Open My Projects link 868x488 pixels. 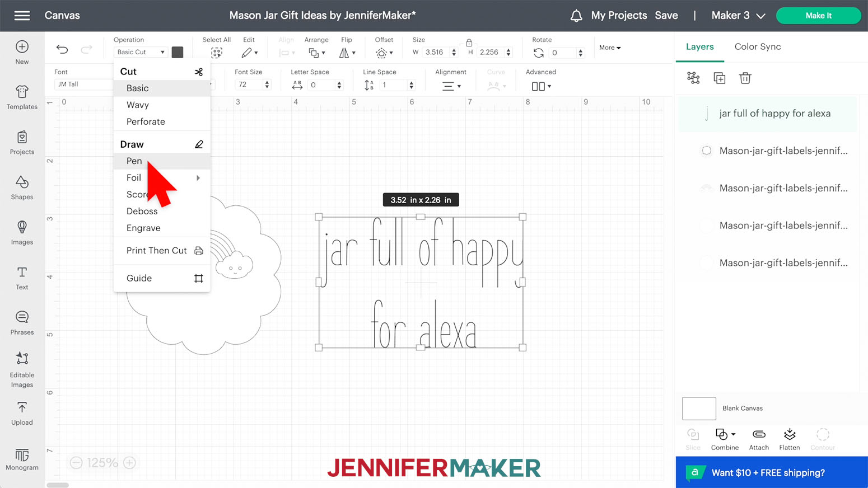[619, 16]
